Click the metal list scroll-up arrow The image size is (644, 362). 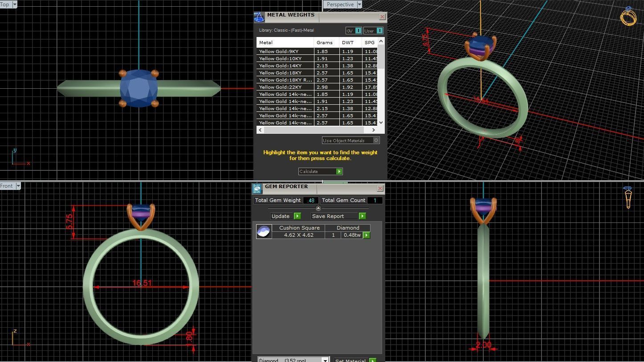(381, 41)
